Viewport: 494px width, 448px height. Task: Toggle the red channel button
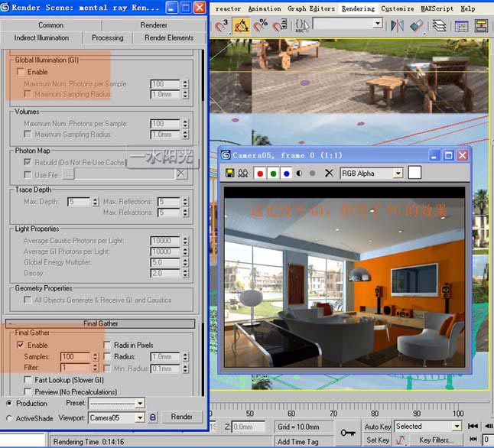(x=260, y=174)
